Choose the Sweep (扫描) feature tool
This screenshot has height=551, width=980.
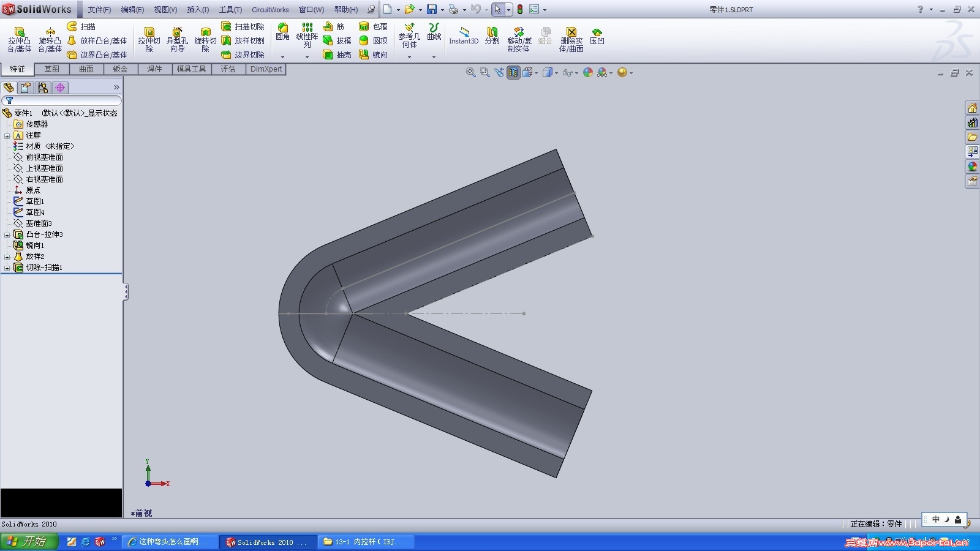81,27
